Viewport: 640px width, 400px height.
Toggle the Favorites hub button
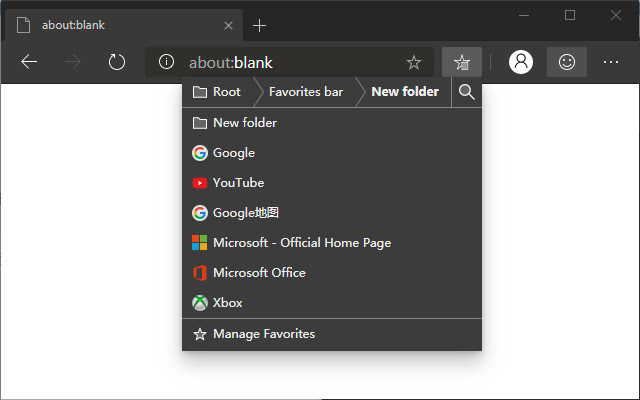[x=462, y=62]
